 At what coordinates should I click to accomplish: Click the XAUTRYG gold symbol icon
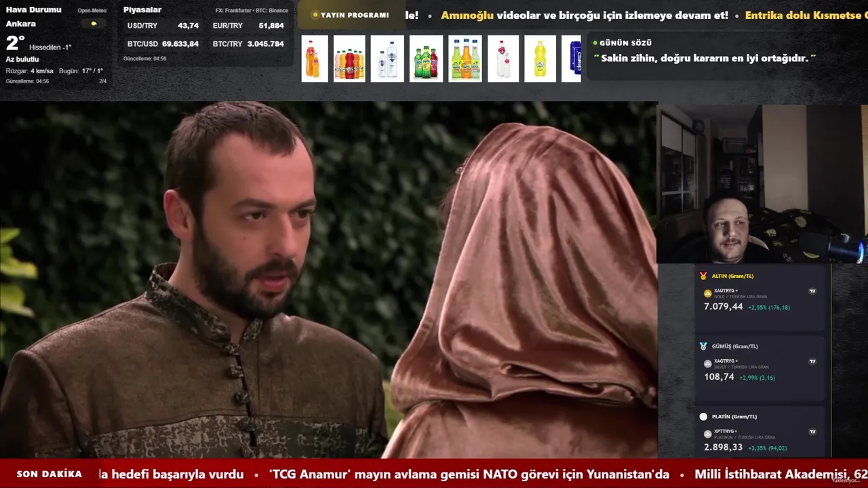click(708, 293)
